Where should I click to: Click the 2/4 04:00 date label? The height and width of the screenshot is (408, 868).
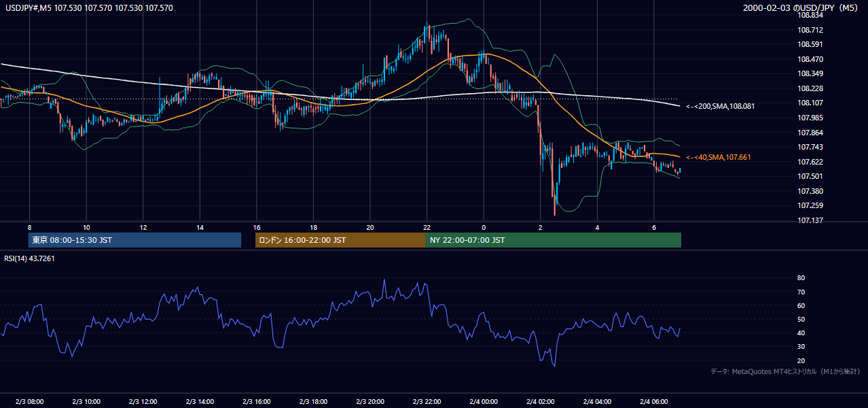point(597,401)
